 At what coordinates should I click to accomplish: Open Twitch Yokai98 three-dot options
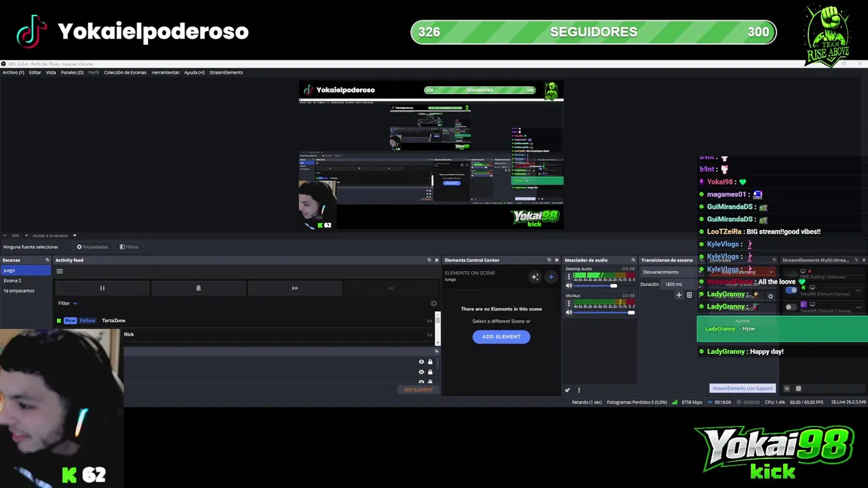859,307
